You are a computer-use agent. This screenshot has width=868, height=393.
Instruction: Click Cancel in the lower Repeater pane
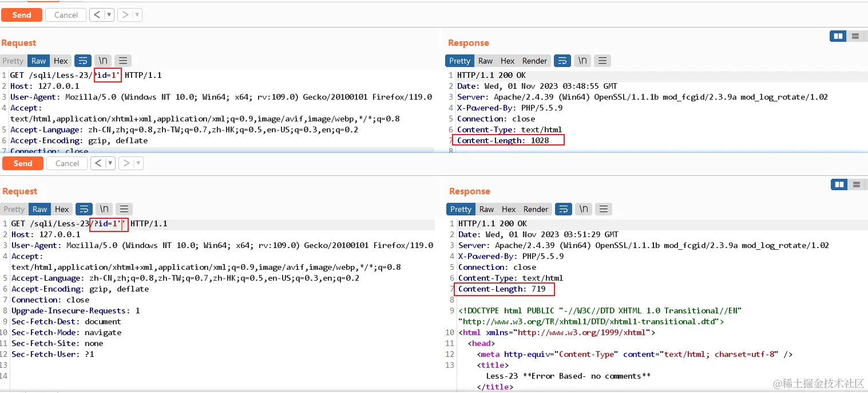(67, 163)
